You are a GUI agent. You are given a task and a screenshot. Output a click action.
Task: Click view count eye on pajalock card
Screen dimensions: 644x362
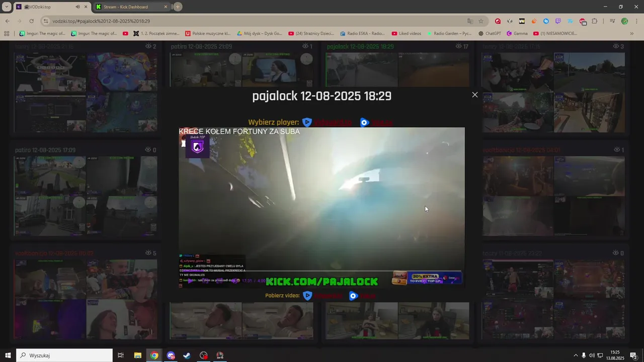[x=458, y=46]
